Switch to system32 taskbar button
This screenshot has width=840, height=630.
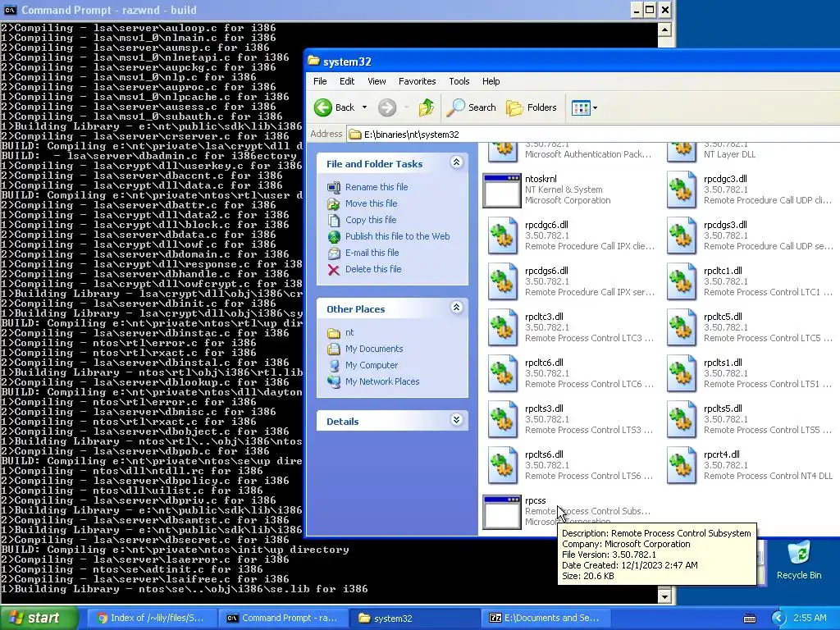[414, 619]
